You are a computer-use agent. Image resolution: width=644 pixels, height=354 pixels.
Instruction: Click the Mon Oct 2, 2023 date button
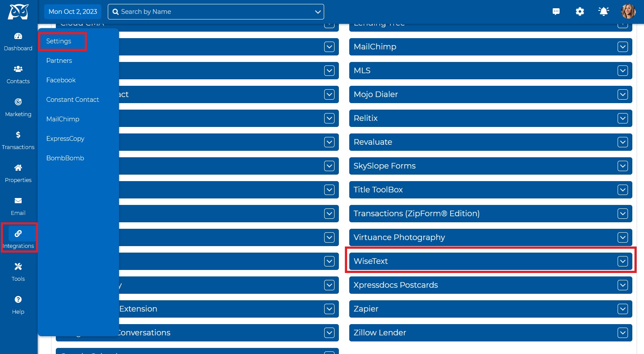coord(73,12)
